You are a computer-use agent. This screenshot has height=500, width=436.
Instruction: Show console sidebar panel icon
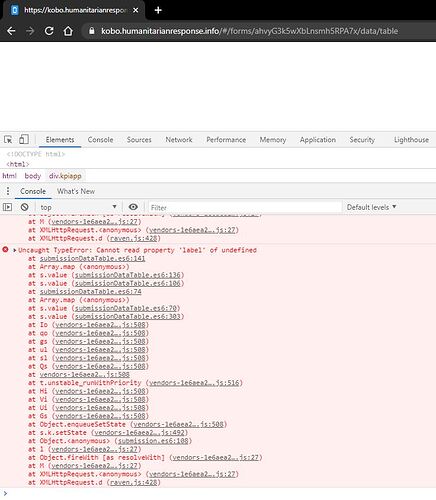7,207
